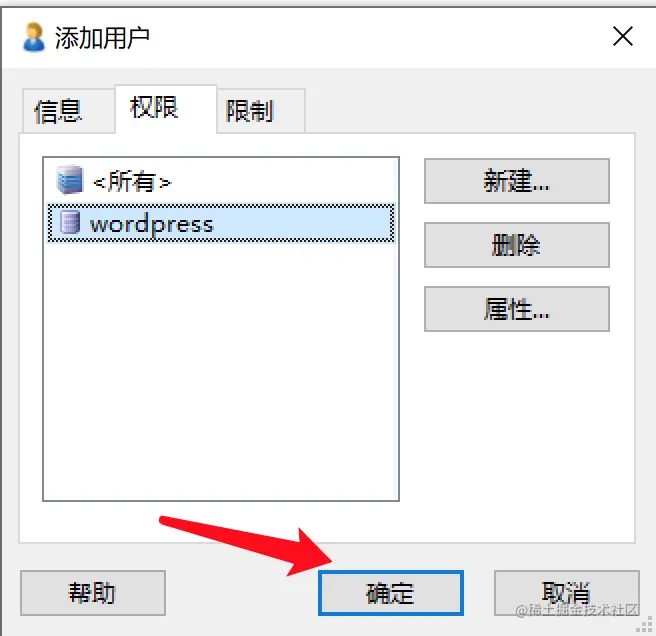Open 属性... for the selected item
The width and height of the screenshot is (656, 636).
[517, 309]
